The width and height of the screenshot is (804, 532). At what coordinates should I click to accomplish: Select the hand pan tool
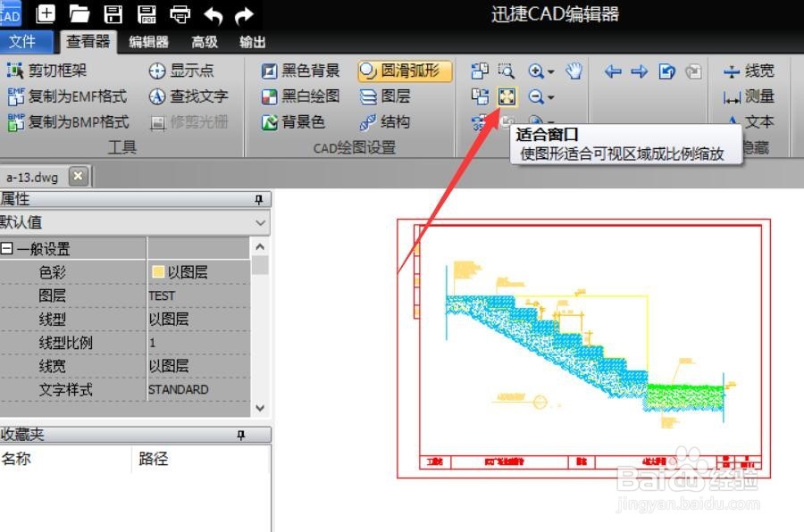tap(574, 71)
